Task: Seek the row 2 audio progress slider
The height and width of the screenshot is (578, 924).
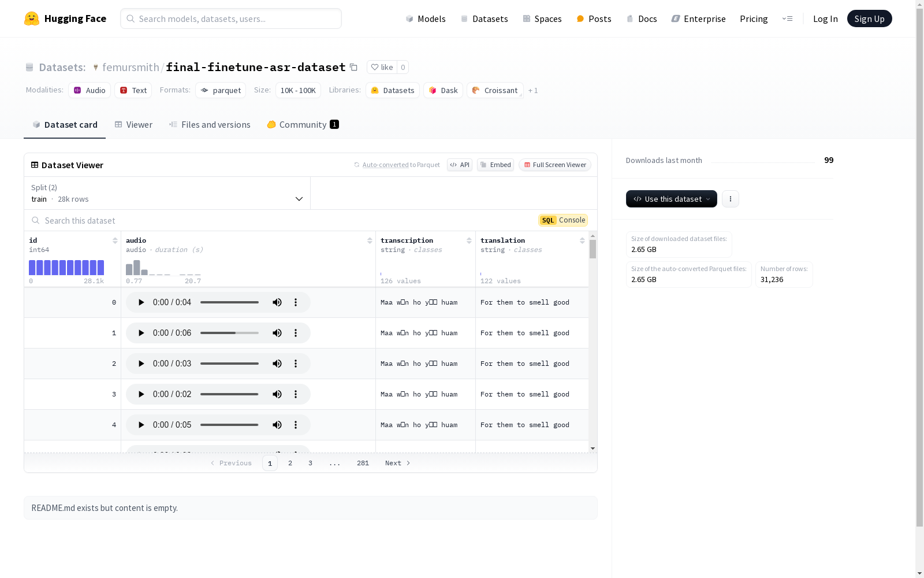Action: pyautogui.click(x=230, y=364)
